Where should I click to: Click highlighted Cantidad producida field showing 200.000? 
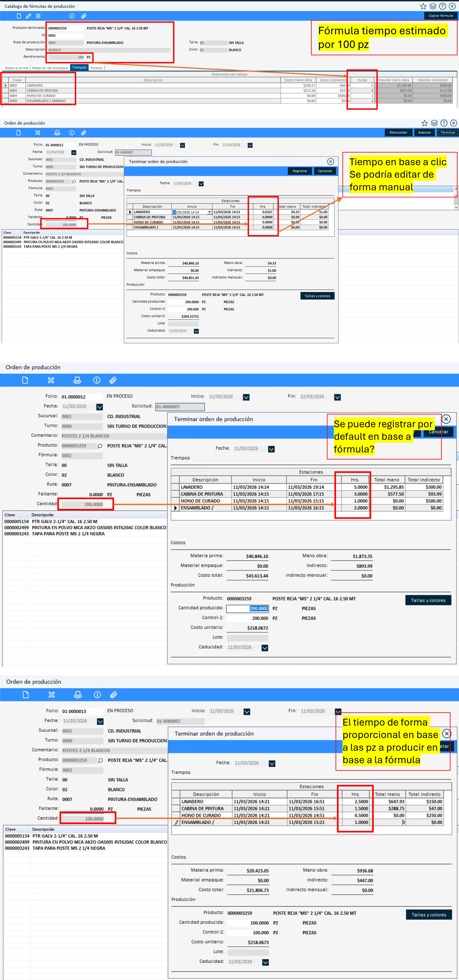pyautogui.click(x=247, y=608)
